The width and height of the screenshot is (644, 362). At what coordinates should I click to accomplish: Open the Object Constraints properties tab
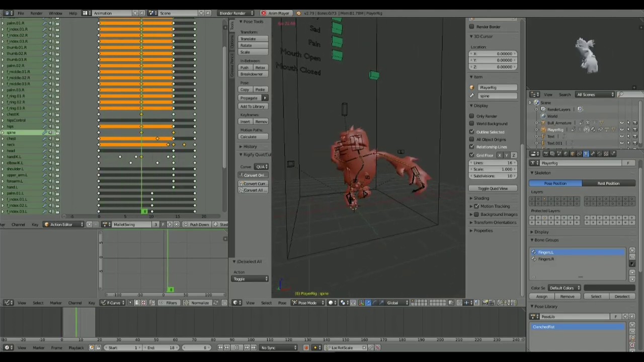(579, 153)
